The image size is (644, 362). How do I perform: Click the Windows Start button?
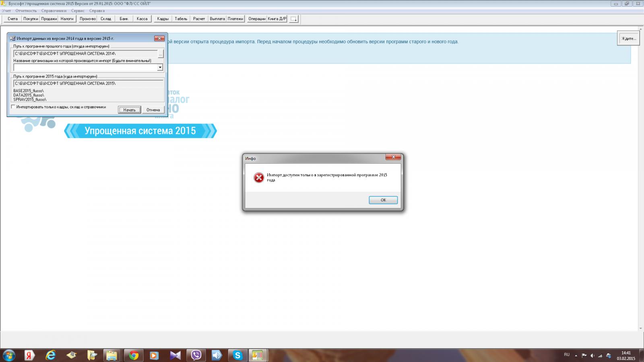[9, 355]
